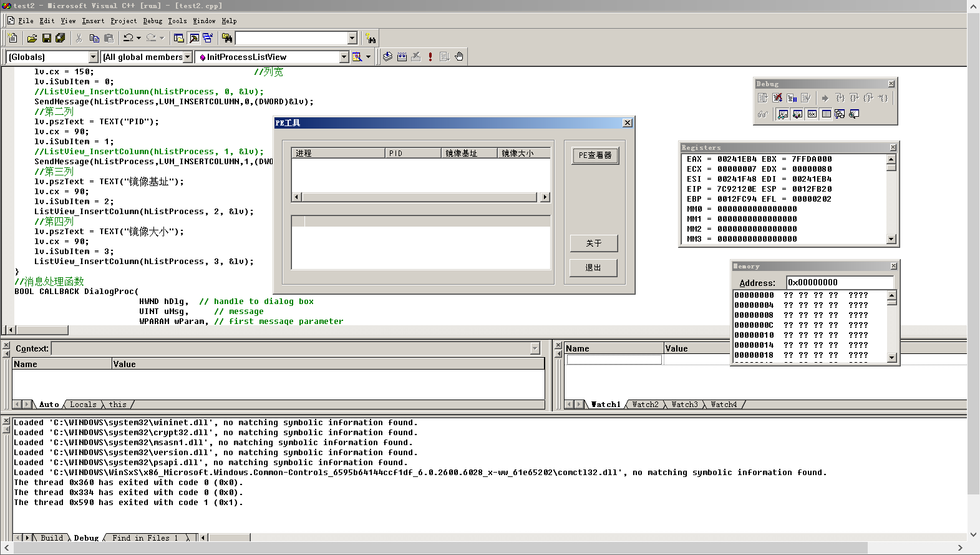
Task: Click the Build icon on build toolbar
Action: tap(402, 57)
